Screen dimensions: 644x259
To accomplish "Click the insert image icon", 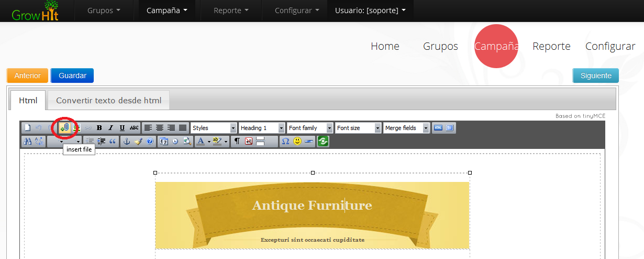I will point(76,128).
